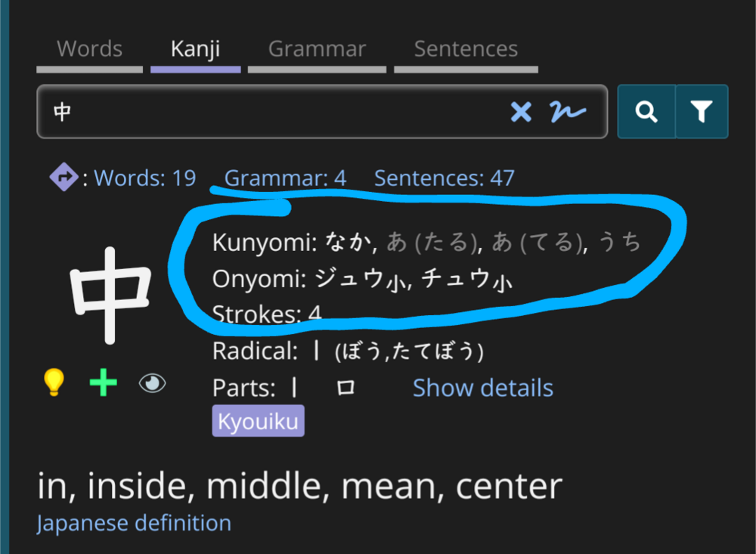Viewport: 756px width, 554px height.
Task: Select the Kanji tab
Action: coord(195,49)
